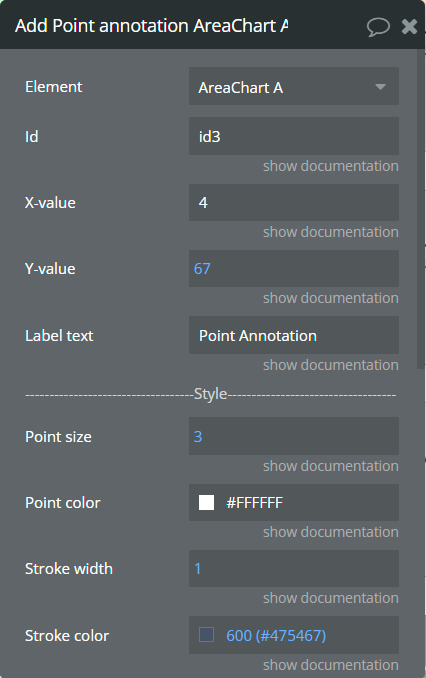
Task: Edit the Label text Point Annotation field
Action: tap(294, 335)
